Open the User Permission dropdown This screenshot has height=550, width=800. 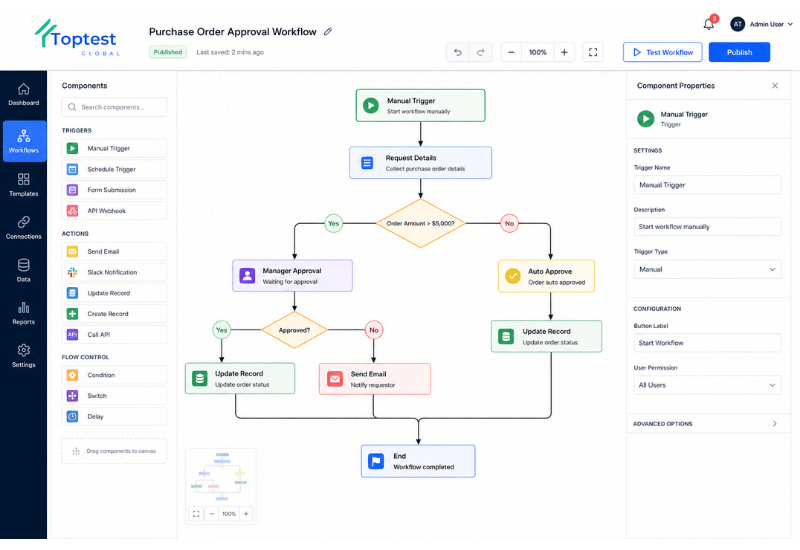pos(707,385)
